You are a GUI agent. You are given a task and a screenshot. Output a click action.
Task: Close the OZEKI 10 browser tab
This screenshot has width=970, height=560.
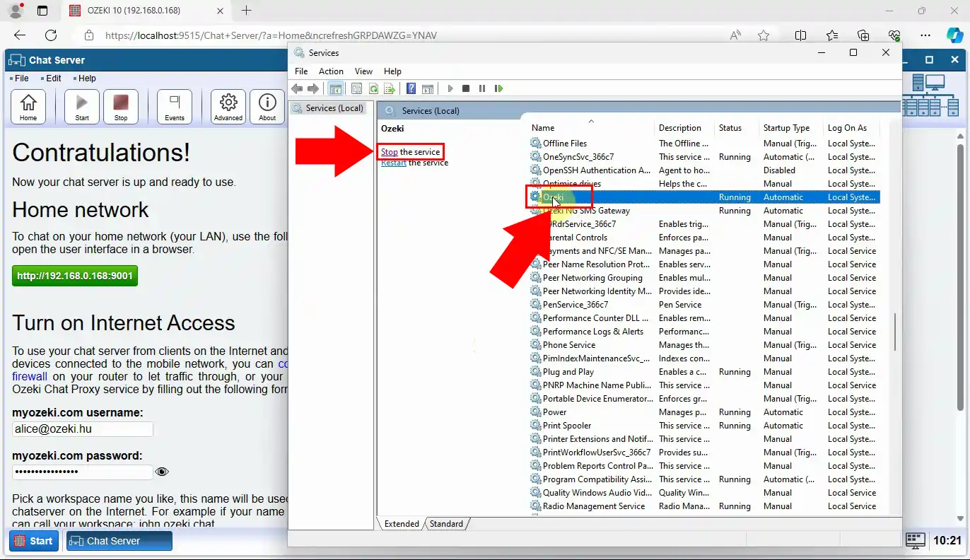[x=220, y=11]
